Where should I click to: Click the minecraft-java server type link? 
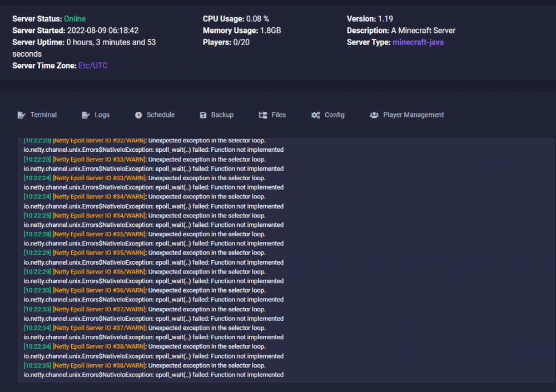click(x=418, y=42)
